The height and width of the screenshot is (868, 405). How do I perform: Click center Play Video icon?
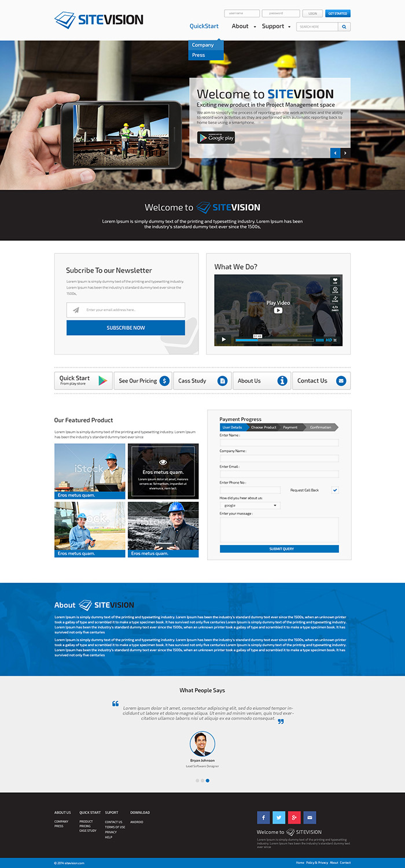(278, 311)
